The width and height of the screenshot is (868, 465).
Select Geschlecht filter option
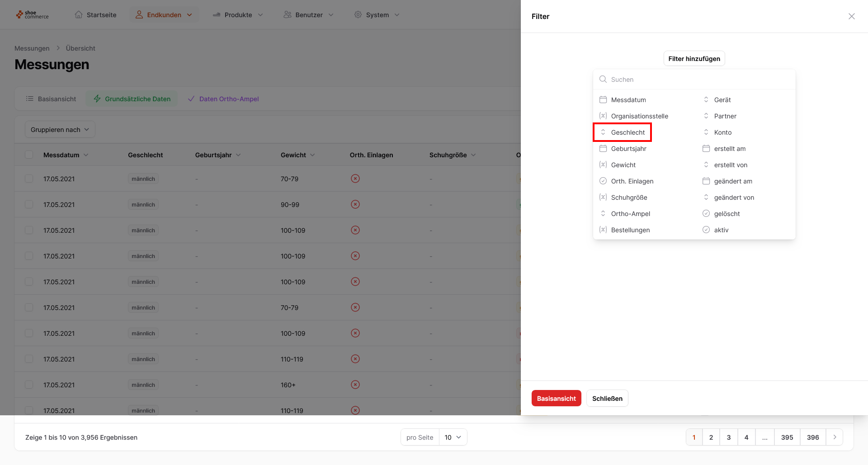[x=627, y=132]
